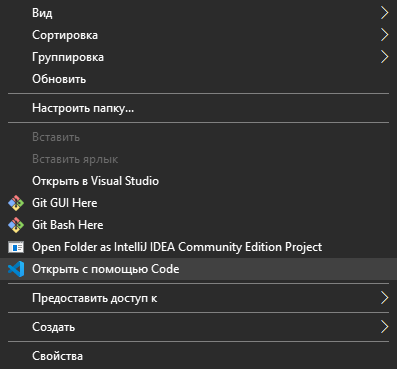
Task: Expand the Вид submenu arrow
Action: coord(384,13)
